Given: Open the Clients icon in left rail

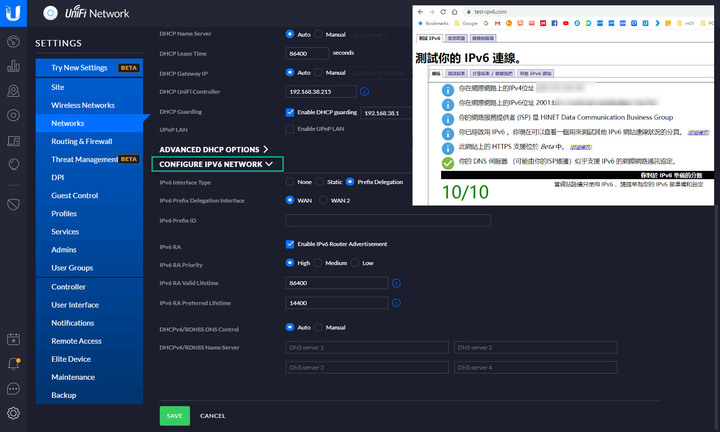Looking at the screenshot, I should [x=13, y=140].
